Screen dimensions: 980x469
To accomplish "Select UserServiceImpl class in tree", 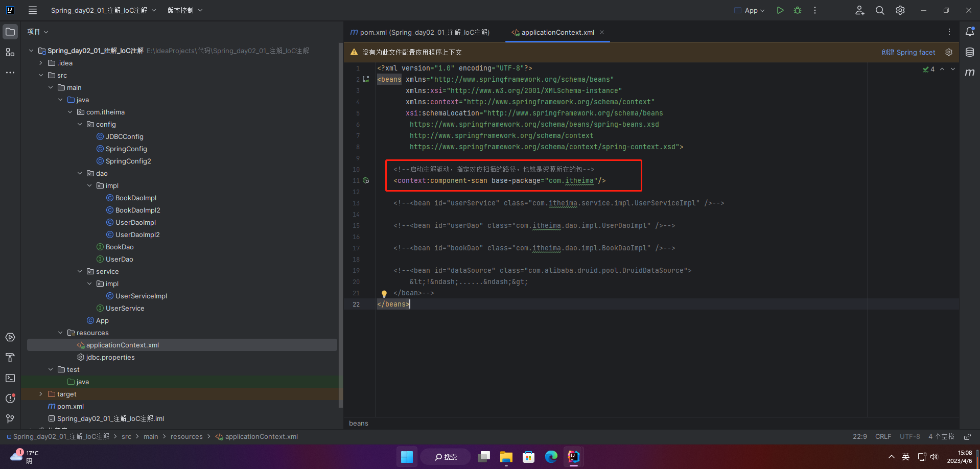I will [x=141, y=296].
